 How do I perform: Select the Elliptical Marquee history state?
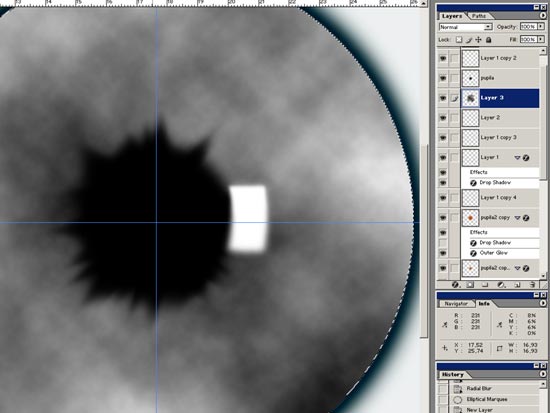487,399
